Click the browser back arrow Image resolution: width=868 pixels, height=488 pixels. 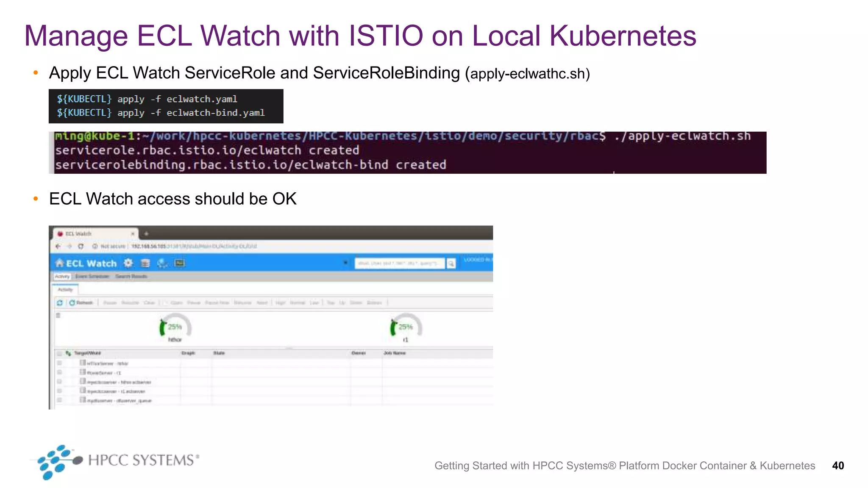[58, 246]
